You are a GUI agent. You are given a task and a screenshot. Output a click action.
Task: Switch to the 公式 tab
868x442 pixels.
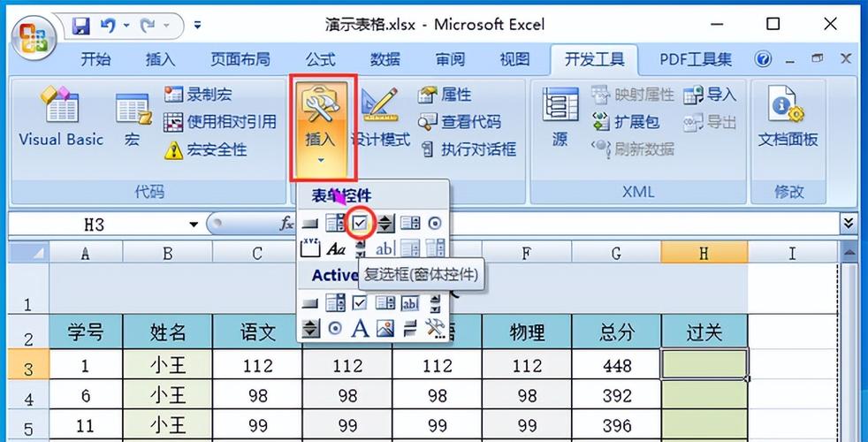tap(321, 59)
